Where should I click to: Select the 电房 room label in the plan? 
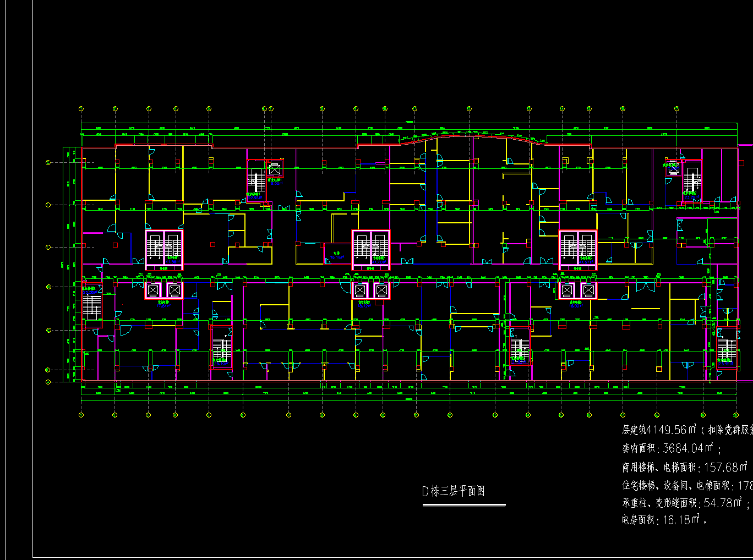coord(336,254)
